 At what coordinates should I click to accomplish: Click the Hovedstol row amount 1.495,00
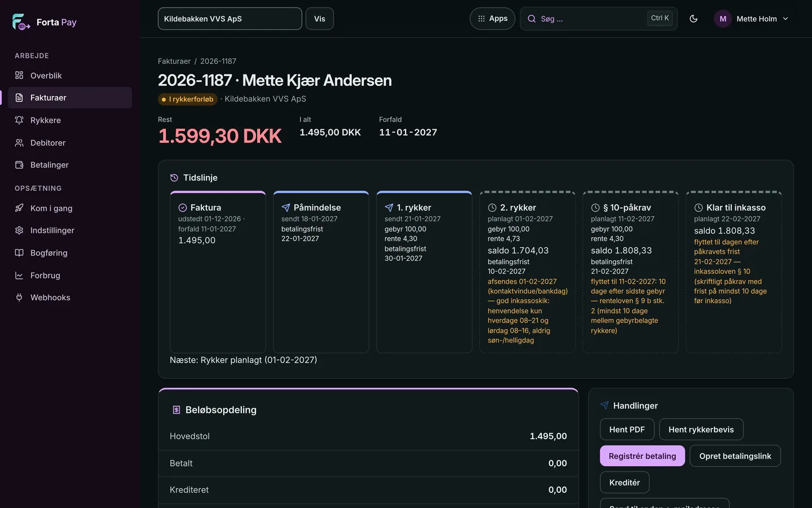point(548,436)
